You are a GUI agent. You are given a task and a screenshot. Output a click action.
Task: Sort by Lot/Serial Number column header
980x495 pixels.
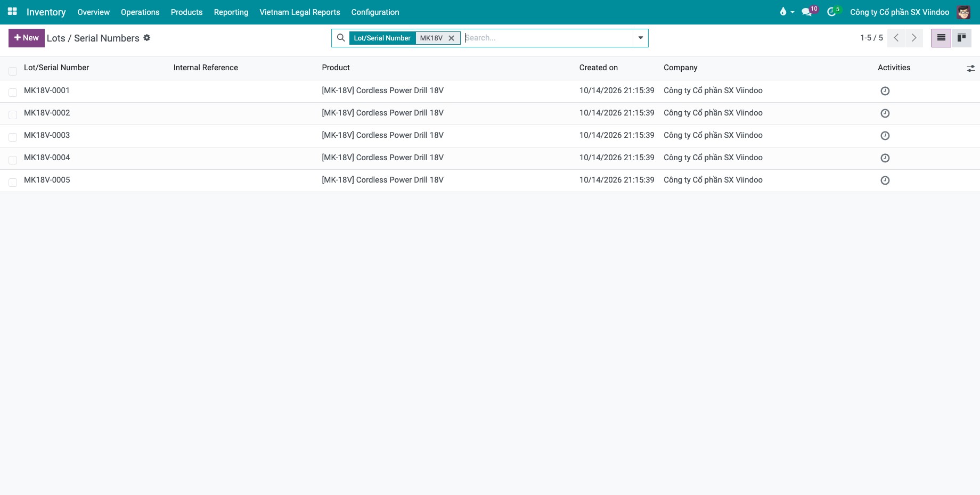point(56,68)
